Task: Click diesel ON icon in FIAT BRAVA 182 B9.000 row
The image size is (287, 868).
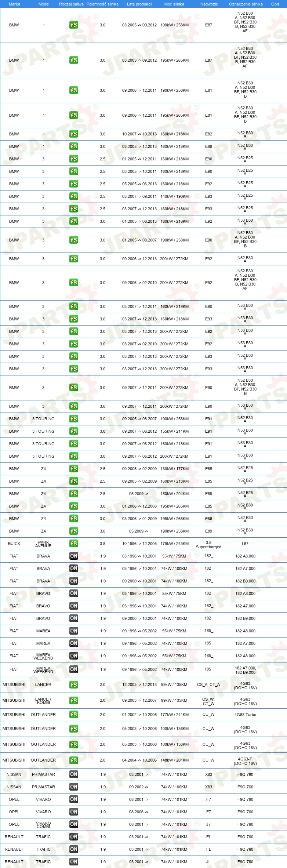Action: (x=73, y=581)
